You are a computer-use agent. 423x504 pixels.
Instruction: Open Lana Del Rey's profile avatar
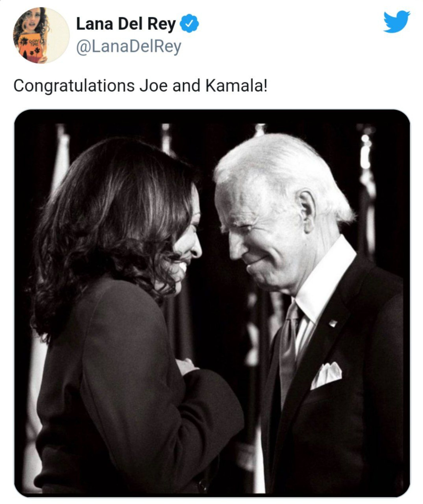coord(41,35)
